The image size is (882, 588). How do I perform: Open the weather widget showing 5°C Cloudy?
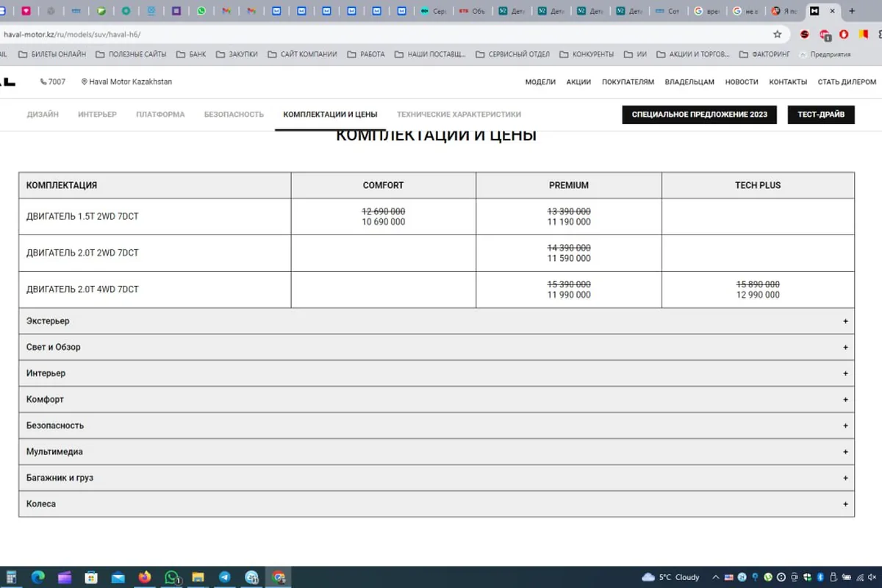click(670, 577)
